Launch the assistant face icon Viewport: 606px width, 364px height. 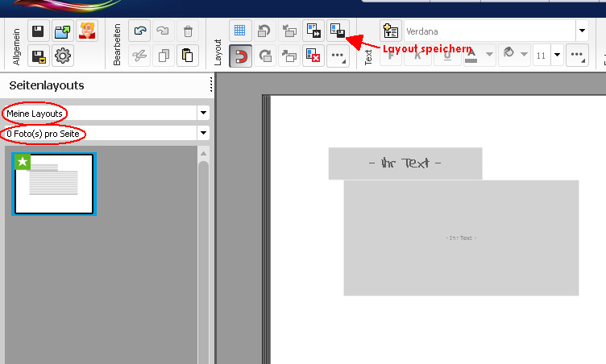[87, 31]
